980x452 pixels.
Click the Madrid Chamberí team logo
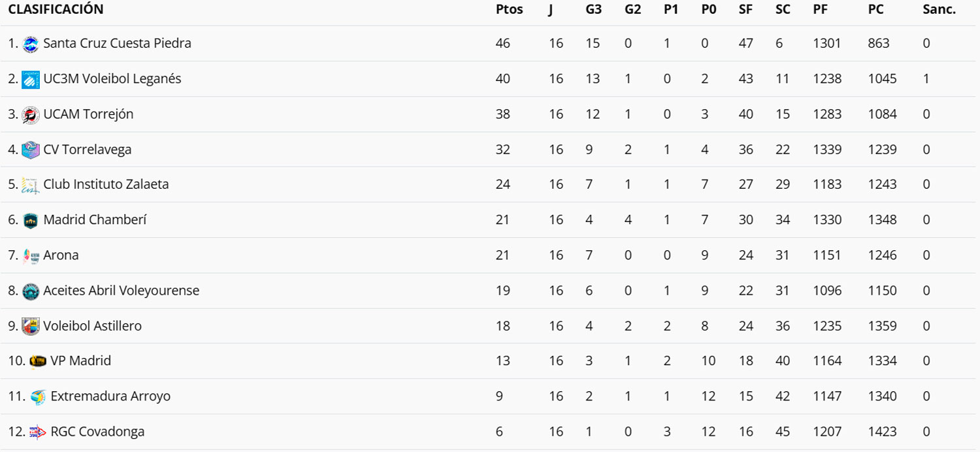(x=31, y=220)
